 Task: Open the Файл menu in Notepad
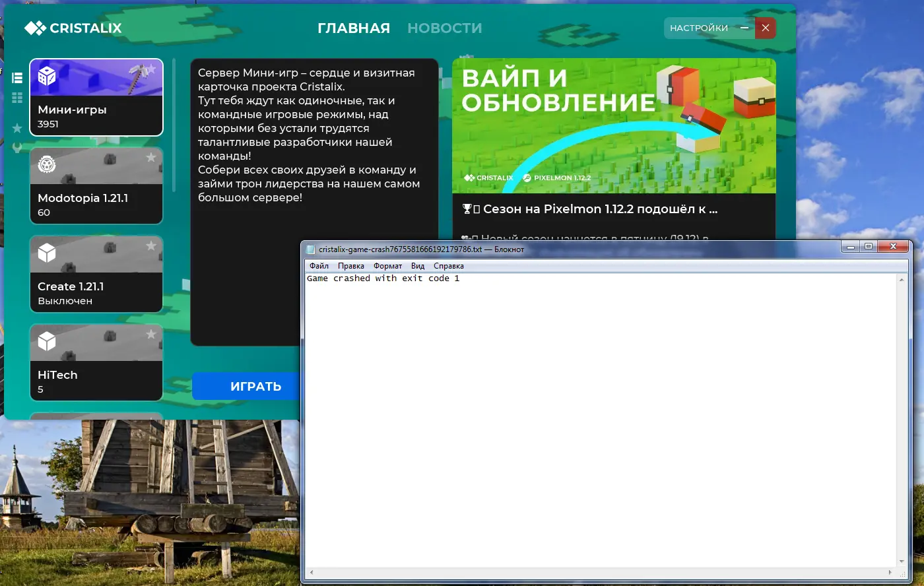(319, 266)
